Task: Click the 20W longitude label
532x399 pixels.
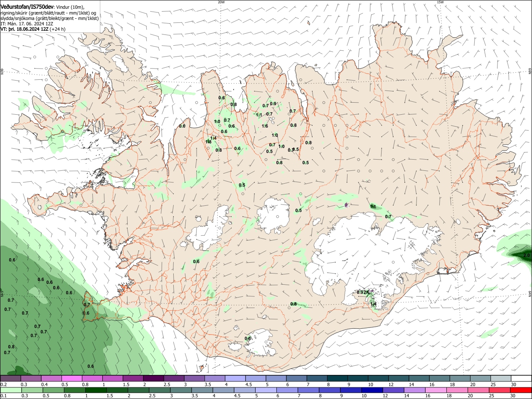Action: pos(221,2)
